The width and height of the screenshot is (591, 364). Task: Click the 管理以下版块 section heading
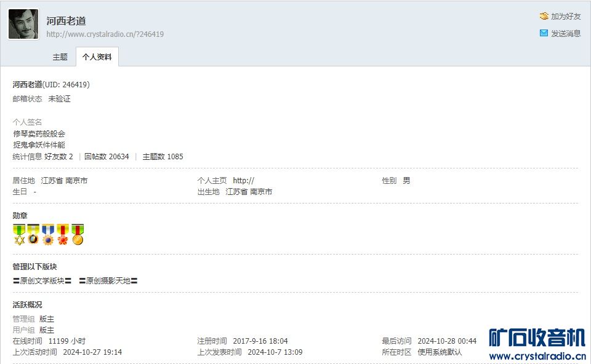click(x=34, y=267)
